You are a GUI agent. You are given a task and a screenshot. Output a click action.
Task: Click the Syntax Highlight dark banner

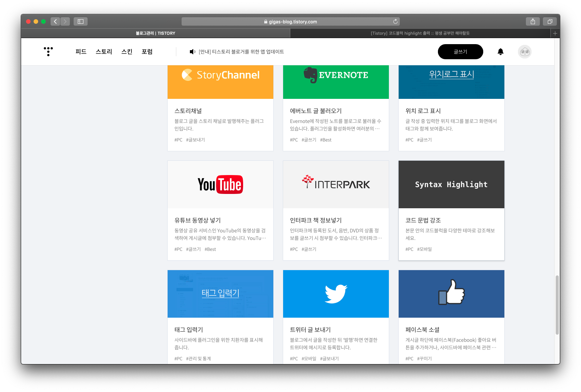coord(452,184)
